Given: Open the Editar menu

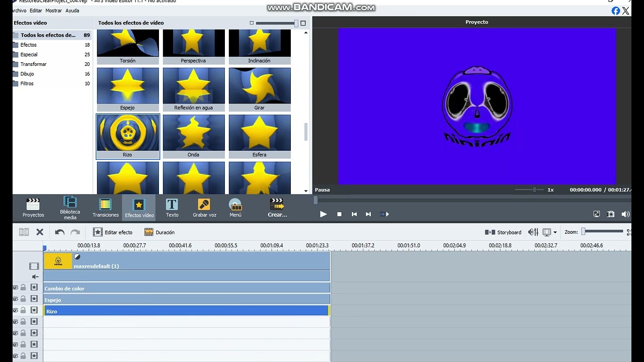Looking at the screenshot, I should coord(36,11).
